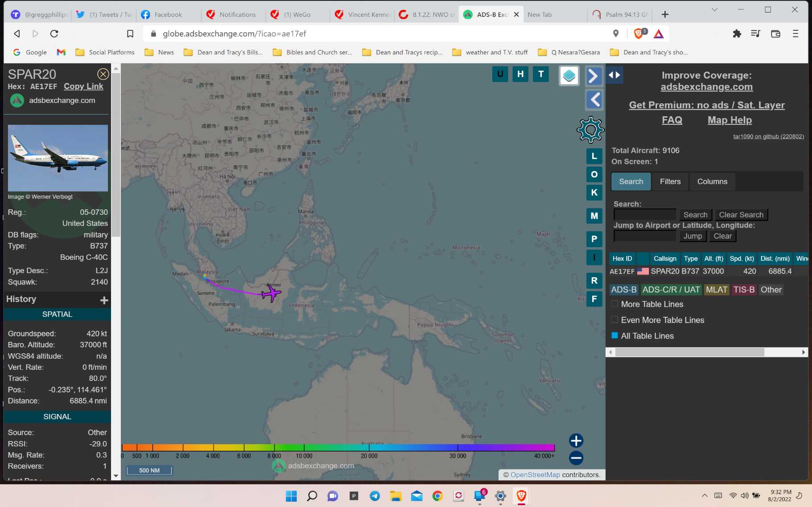The width and height of the screenshot is (812, 507).
Task: Close the SPAR20 aircraft info panel
Action: [x=103, y=74]
